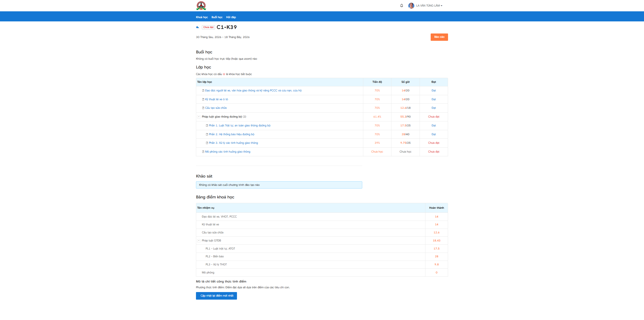This screenshot has width=644, height=320.
Task: Click the 28/40 hours value
Action: click(x=405, y=134)
